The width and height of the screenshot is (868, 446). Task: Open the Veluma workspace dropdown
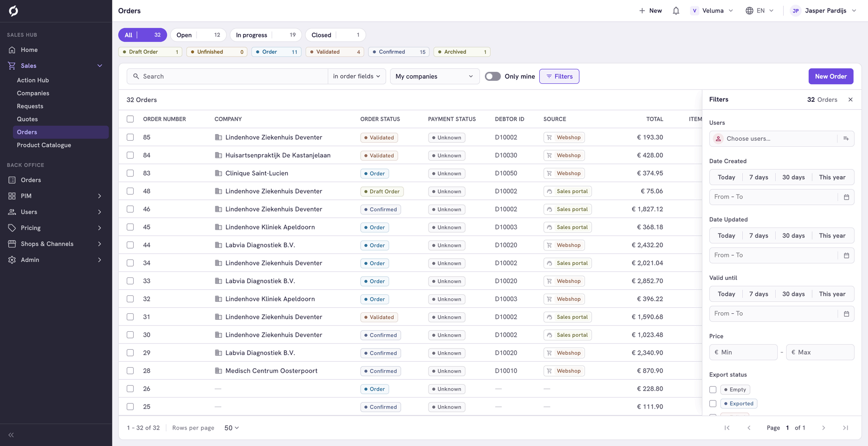pos(712,10)
